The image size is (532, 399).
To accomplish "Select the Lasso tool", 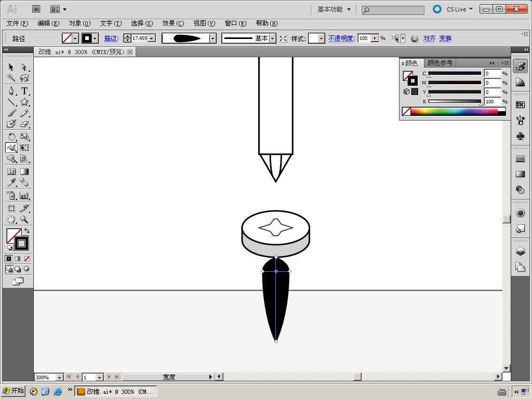I will click(24, 78).
